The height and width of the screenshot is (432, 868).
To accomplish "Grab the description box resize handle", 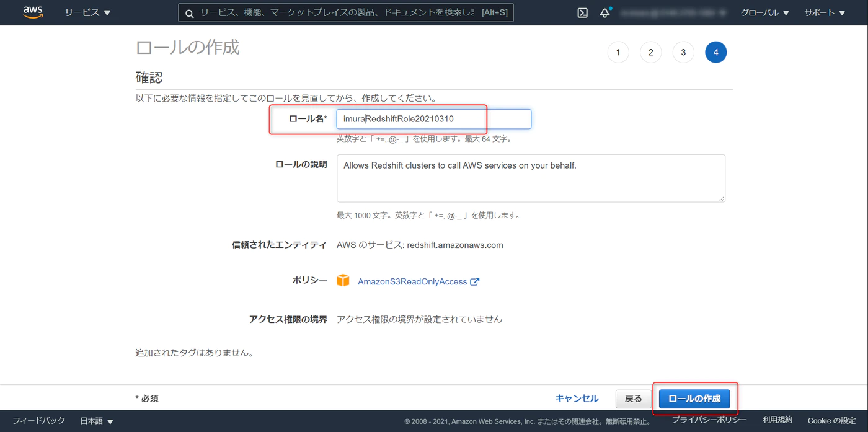I will [721, 198].
